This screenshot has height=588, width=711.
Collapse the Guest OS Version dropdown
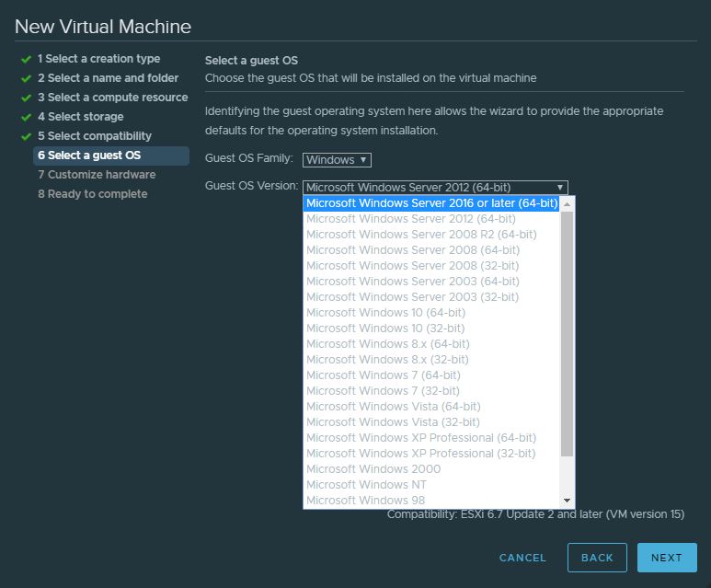click(435, 188)
